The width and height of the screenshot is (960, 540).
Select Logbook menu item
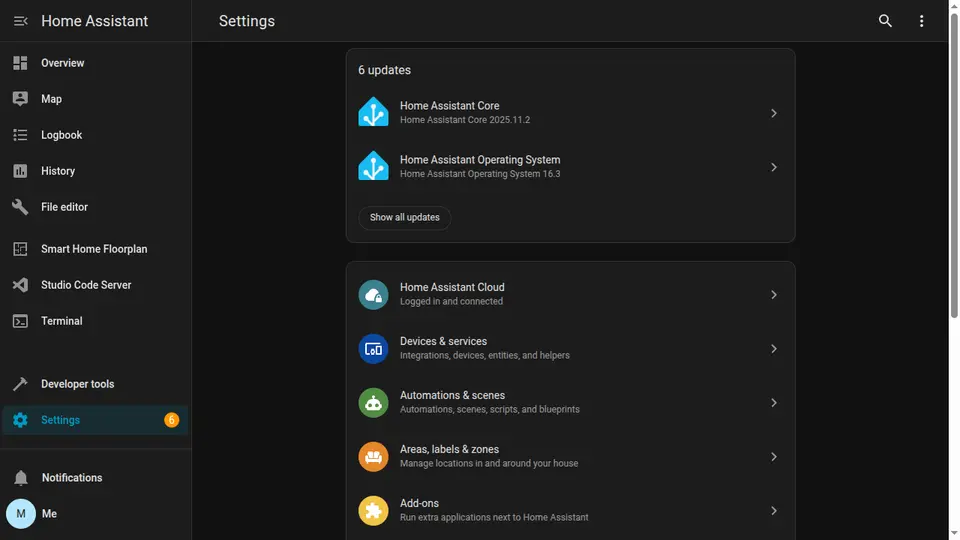click(x=96, y=135)
